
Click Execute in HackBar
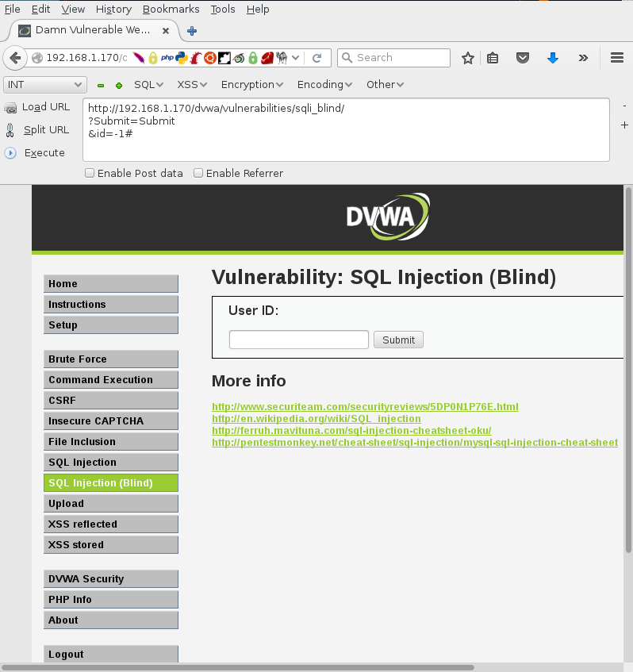[35, 153]
